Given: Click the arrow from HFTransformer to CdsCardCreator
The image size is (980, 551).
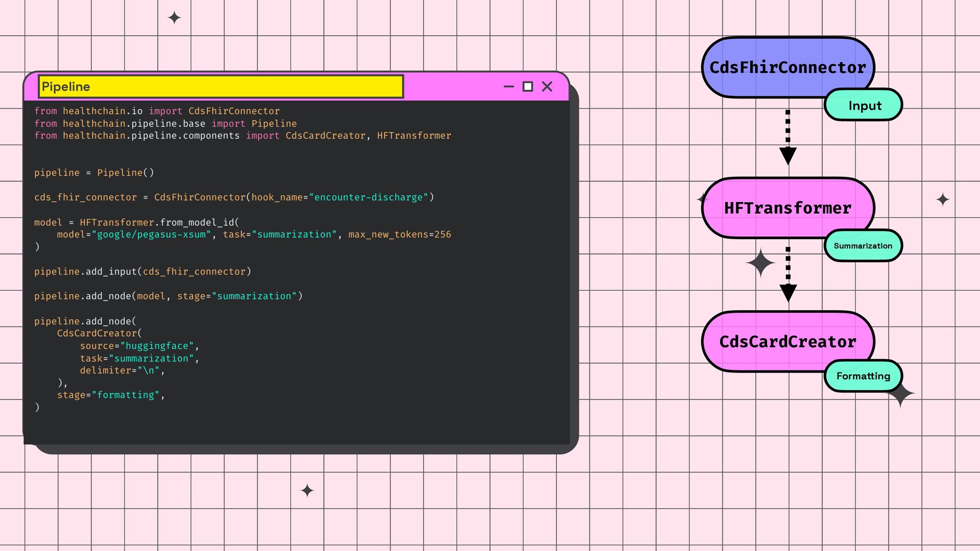Looking at the screenshot, I should pyautogui.click(x=788, y=274).
